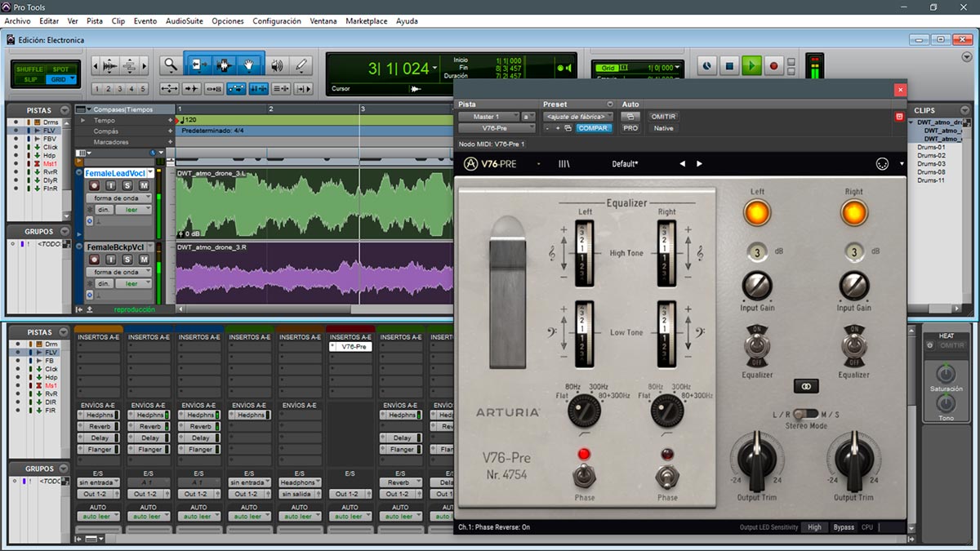This screenshot has width=980, height=551.
Task: Toggle the Right channel Equalizer switch
Action: click(854, 346)
